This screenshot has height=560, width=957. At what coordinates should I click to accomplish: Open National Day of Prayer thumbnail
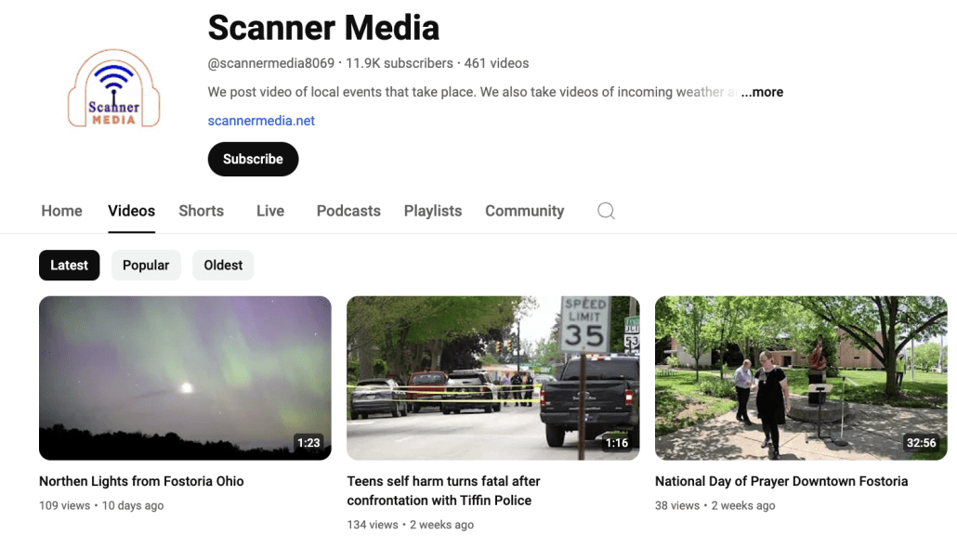pos(801,378)
